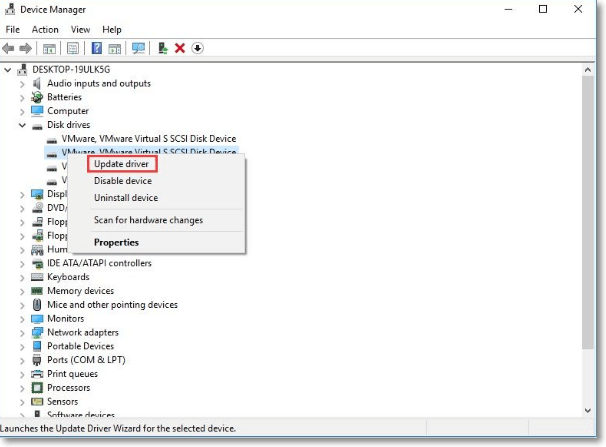Click the vertical scrollbar thumb

coord(588,212)
